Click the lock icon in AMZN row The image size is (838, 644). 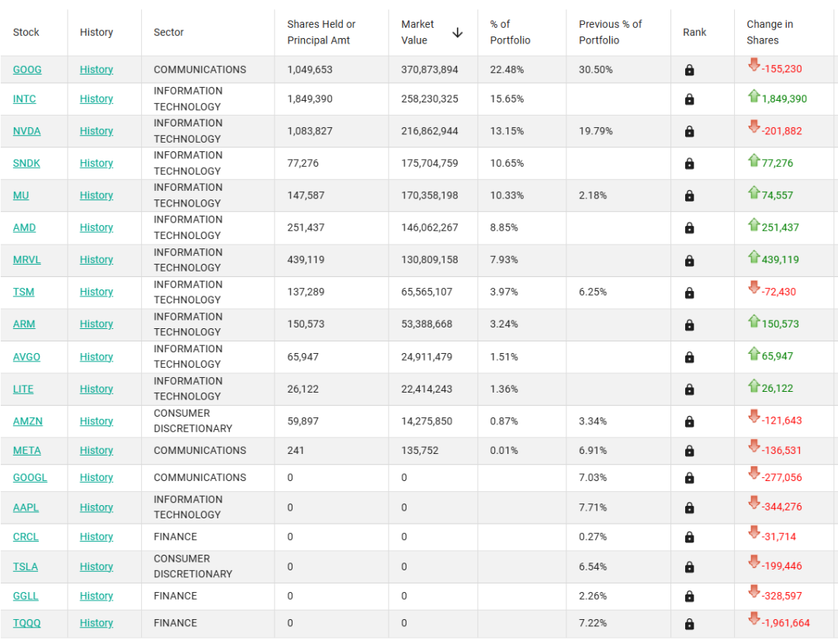click(x=690, y=421)
